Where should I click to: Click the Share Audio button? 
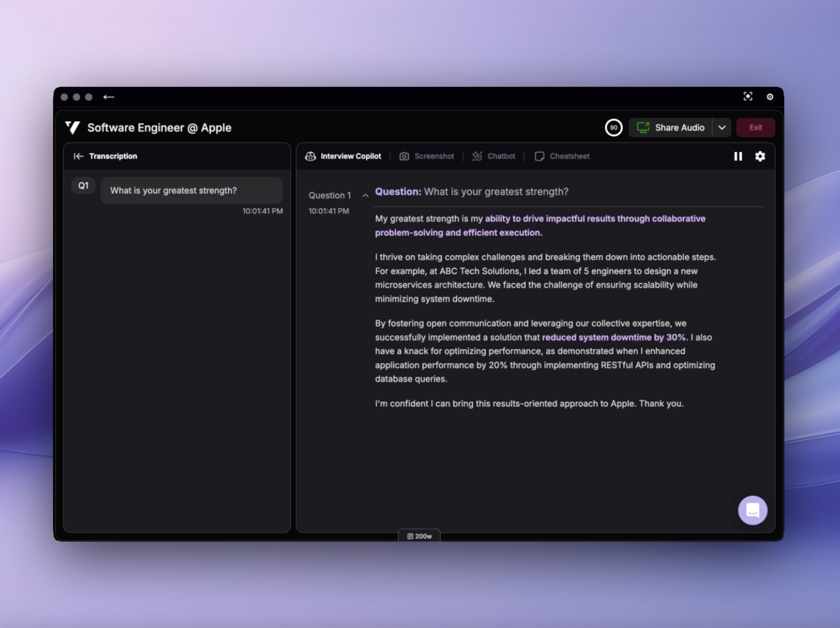tap(670, 127)
